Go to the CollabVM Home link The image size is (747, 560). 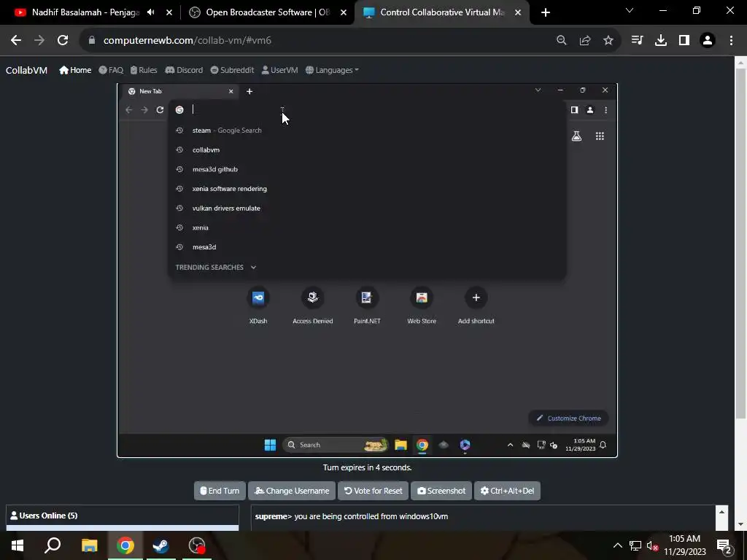point(75,70)
